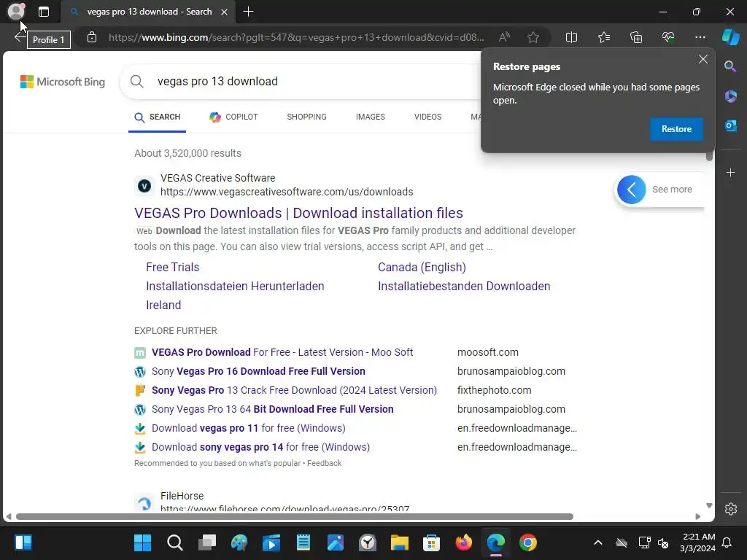Open split screen icon
Screen dimensions: 747x560
pyautogui.click(x=571, y=37)
